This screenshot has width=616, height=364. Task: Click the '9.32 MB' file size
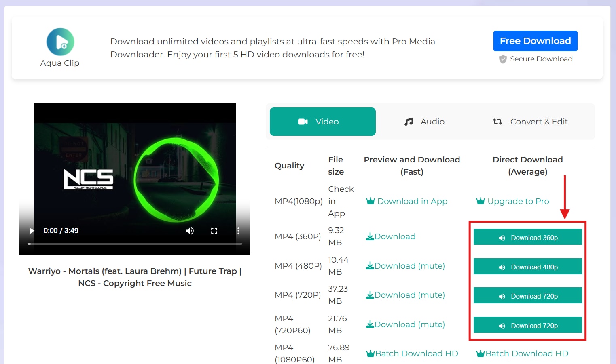(336, 236)
